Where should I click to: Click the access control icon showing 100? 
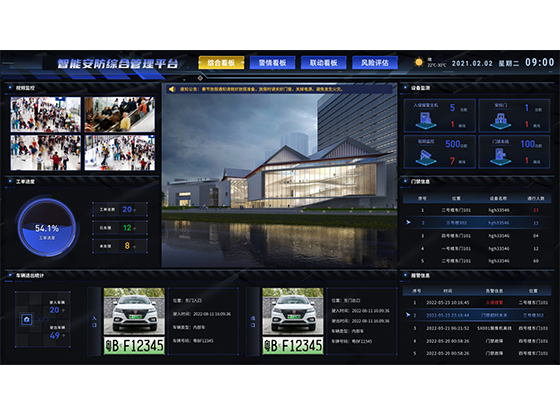pos(500,157)
